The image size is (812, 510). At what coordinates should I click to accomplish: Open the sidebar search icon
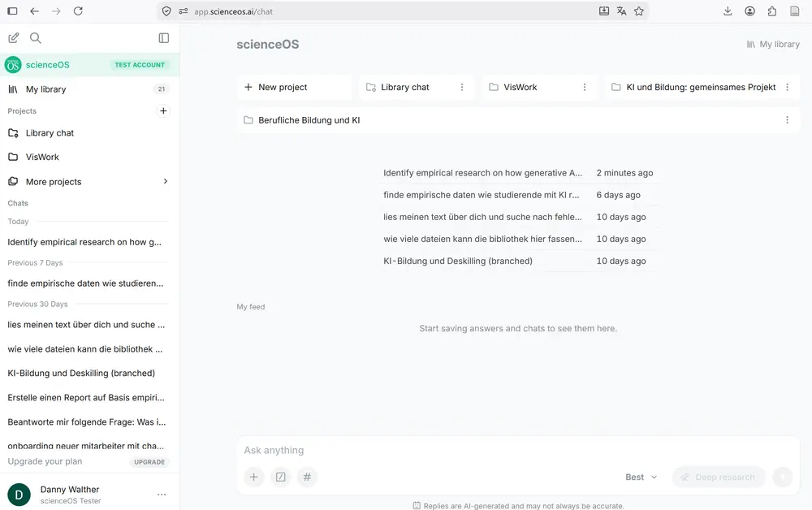tap(35, 38)
